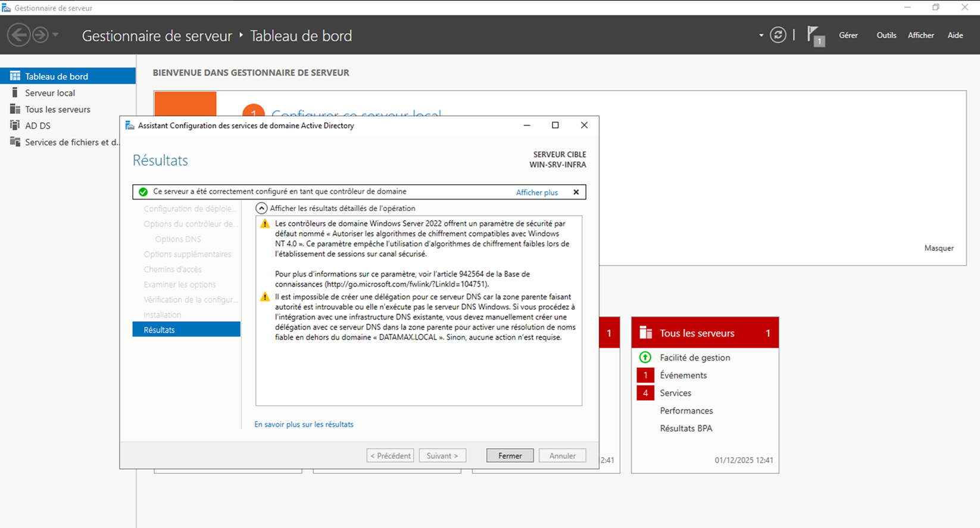980x528 pixels.
Task: Click the WIN-SRV-INFRA target server name
Action: click(x=557, y=164)
